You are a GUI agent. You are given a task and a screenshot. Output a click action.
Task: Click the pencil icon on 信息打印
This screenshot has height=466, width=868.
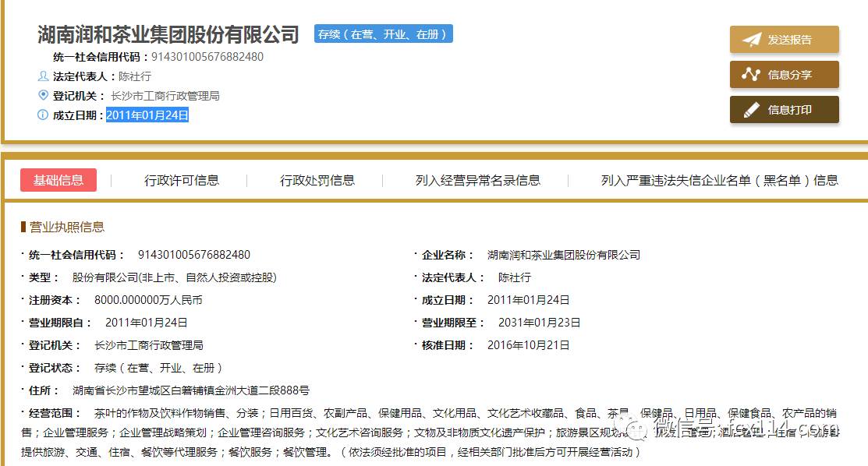tap(751, 110)
